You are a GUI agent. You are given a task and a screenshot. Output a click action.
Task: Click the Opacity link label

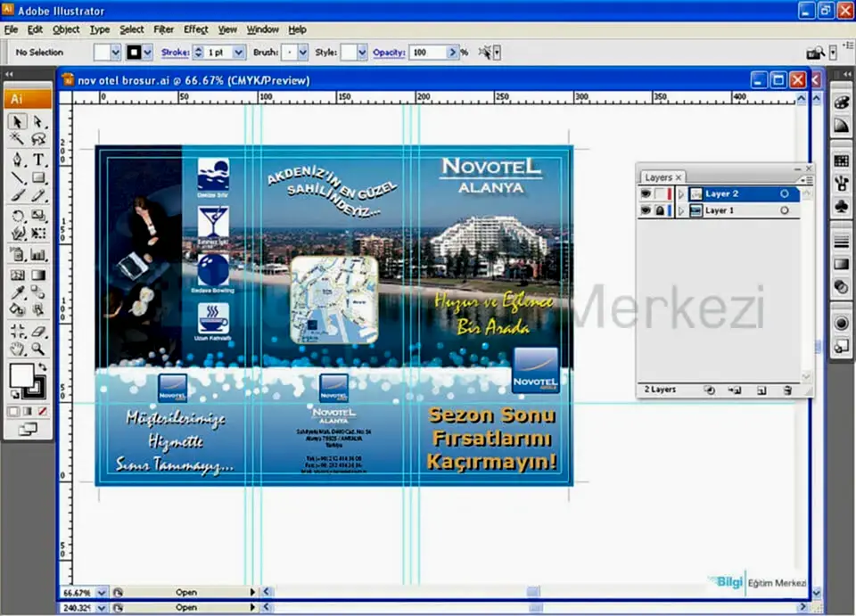point(388,53)
